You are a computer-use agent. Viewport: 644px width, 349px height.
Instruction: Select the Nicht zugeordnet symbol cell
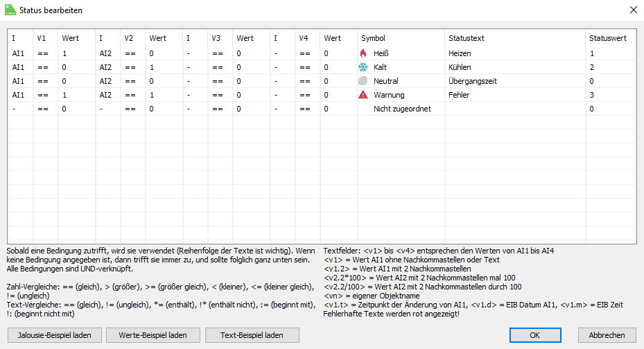401,109
